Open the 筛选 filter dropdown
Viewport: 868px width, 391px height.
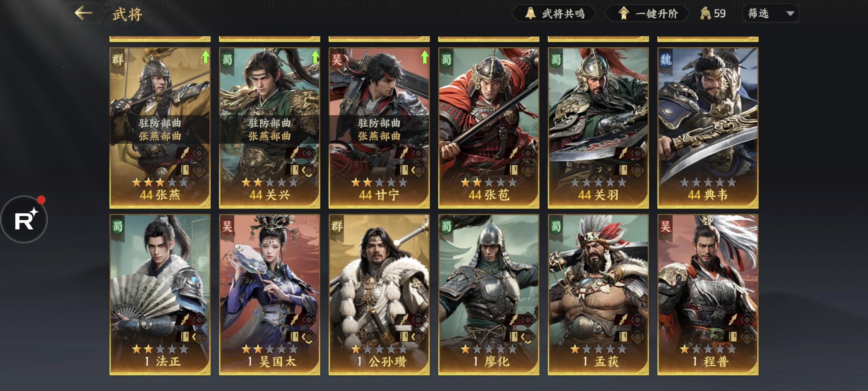771,13
